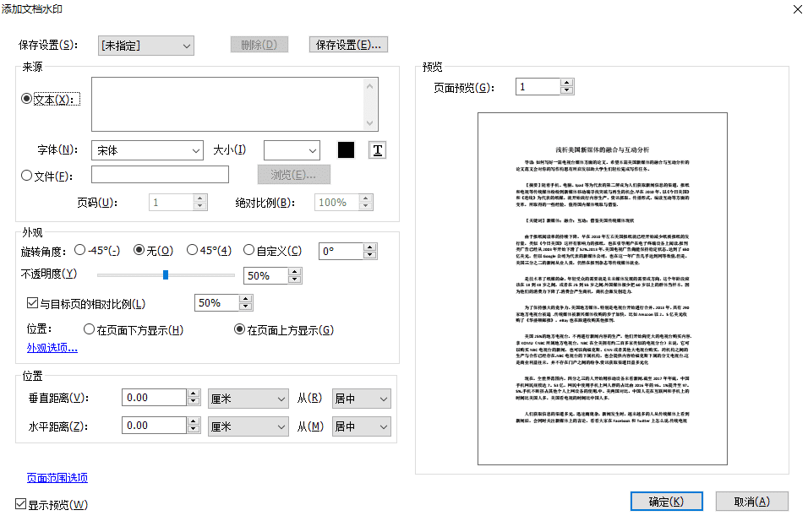The height and width of the screenshot is (532, 808).
Task: Open horizontal distance unit 厘米 dropdown
Action: click(248, 426)
